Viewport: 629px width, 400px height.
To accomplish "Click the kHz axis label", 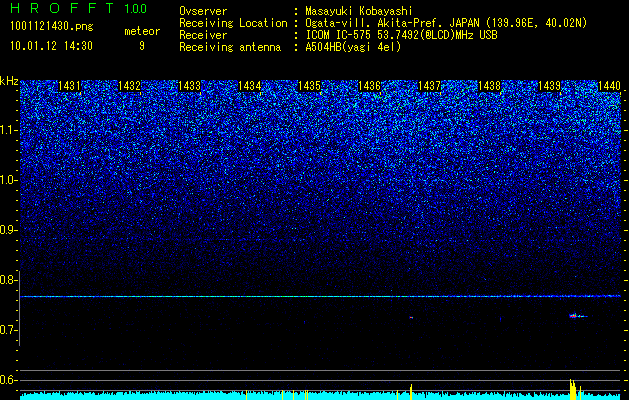I will 9,81.
